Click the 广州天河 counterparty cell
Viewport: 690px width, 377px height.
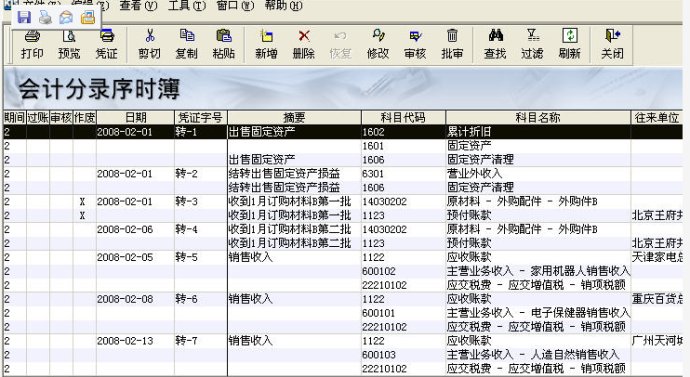(x=657, y=341)
